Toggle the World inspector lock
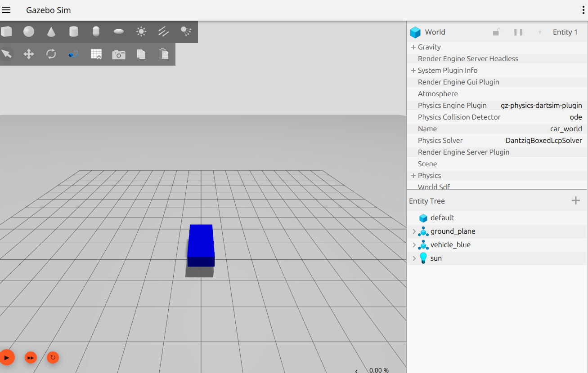Viewport: 588px width, 373px height. [x=496, y=32]
